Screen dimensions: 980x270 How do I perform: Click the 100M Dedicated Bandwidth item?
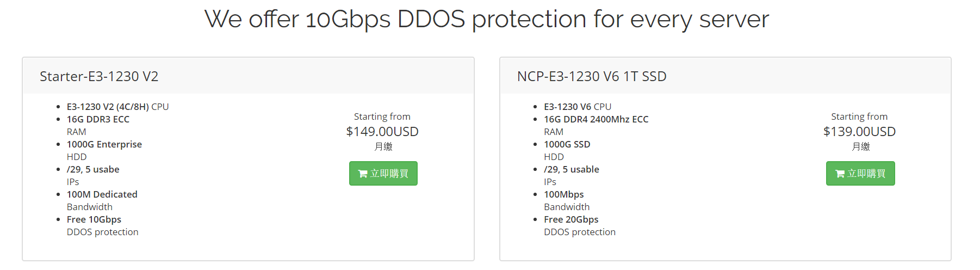tap(102, 194)
